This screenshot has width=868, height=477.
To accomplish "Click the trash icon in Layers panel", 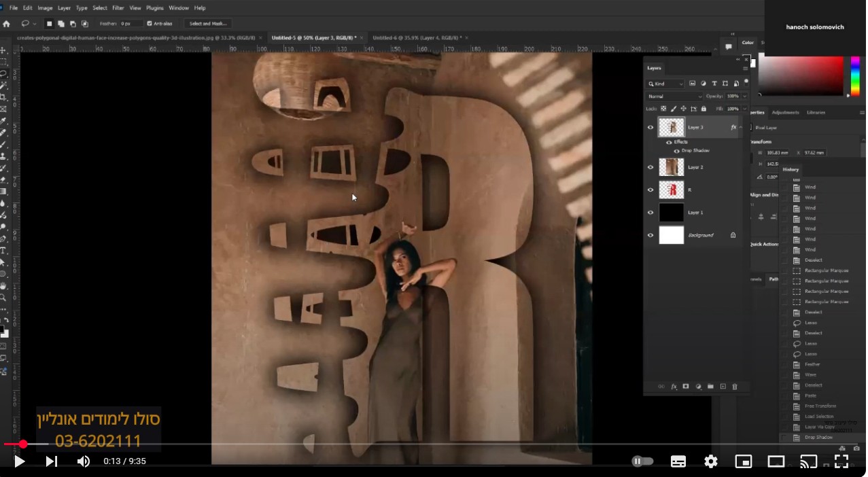I will tap(735, 387).
